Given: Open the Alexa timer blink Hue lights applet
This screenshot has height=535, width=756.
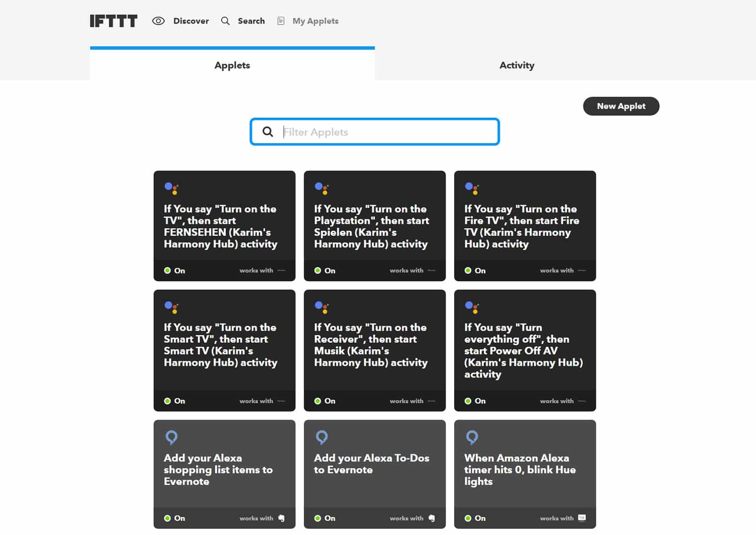Looking at the screenshot, I should tap(520, 469).
